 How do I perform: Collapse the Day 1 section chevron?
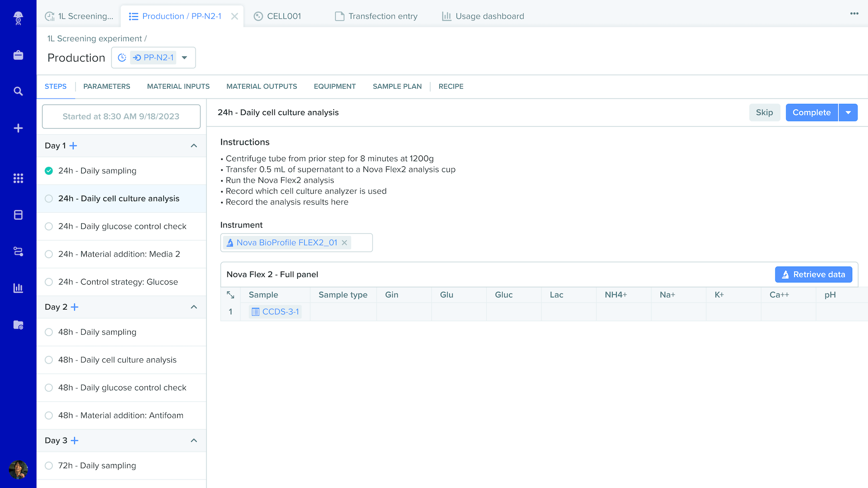tap(194, 146)
